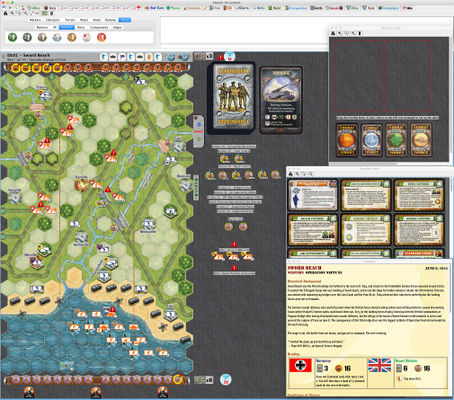Switch to the Terrain tab
The height and width of the screenshot is (400, 454).
(70, 20)
